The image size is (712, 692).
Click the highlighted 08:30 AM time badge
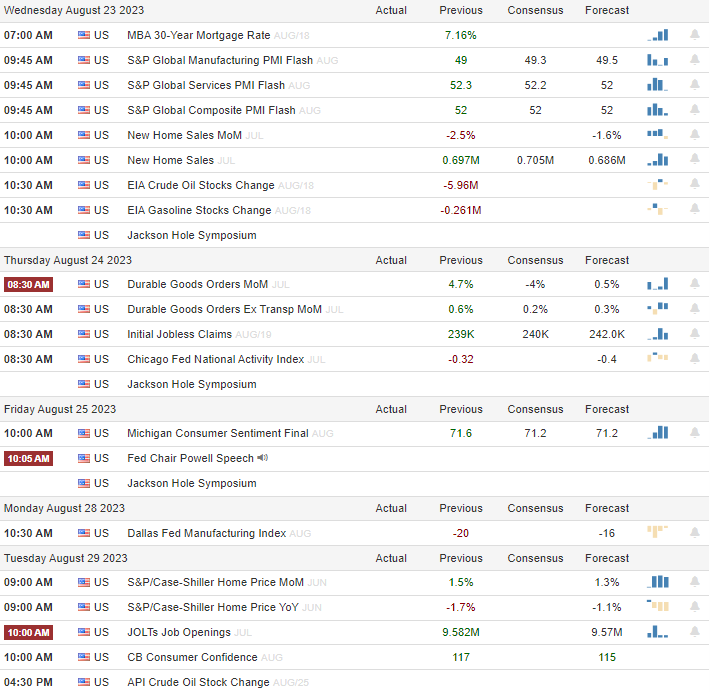pos(28,284)
